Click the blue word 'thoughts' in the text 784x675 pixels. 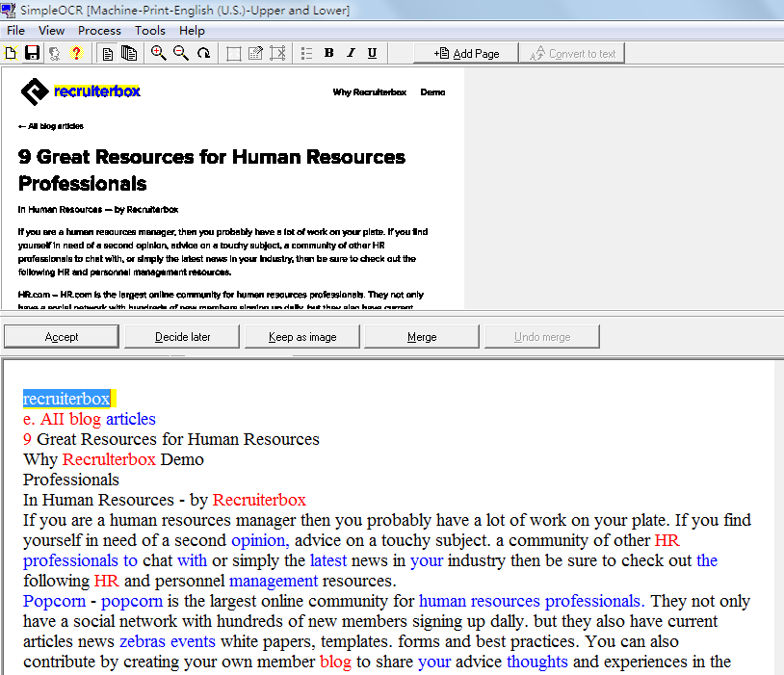pyautogui.click(x=537, y=661)
